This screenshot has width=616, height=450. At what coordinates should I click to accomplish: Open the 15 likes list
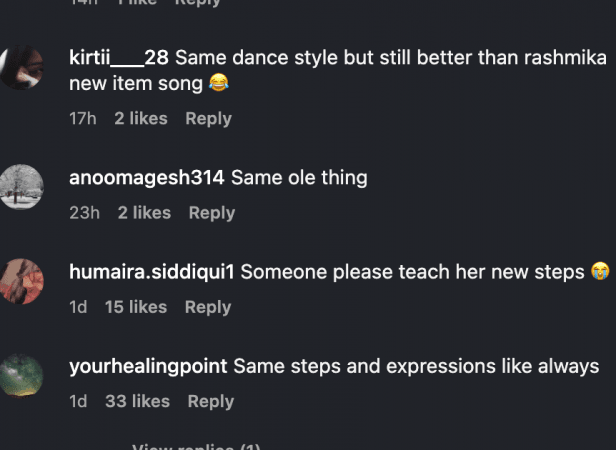136,307
